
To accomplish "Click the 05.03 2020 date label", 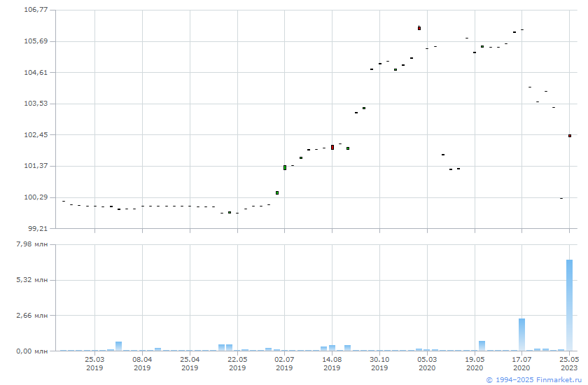I will pyautogui.click(x=427, y=363).
